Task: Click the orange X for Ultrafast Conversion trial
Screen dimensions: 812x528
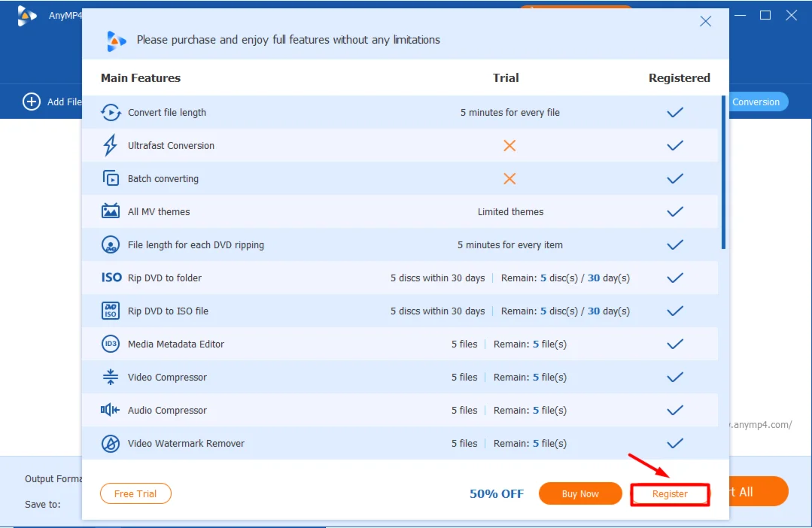Action: click(509, 145)
